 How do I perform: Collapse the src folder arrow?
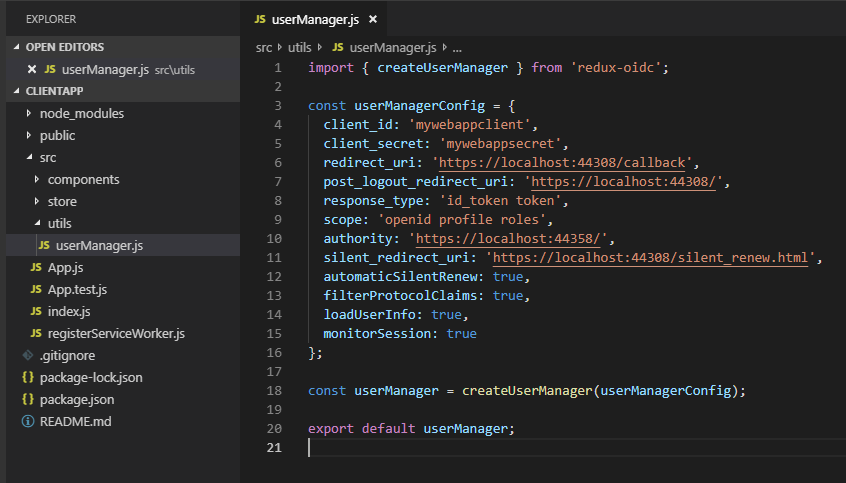(x=29, y=157)
